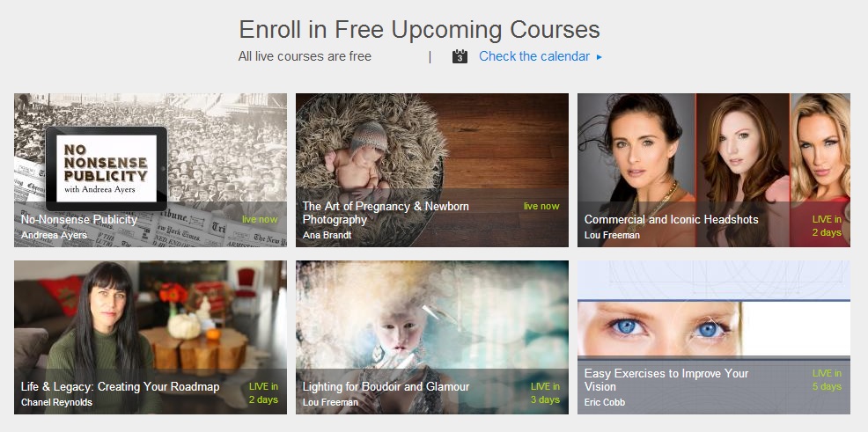Click the No Nonsense Publicity tablet graphic
The width and height of the screenshot is (868, 432).
tap(107, 169)
